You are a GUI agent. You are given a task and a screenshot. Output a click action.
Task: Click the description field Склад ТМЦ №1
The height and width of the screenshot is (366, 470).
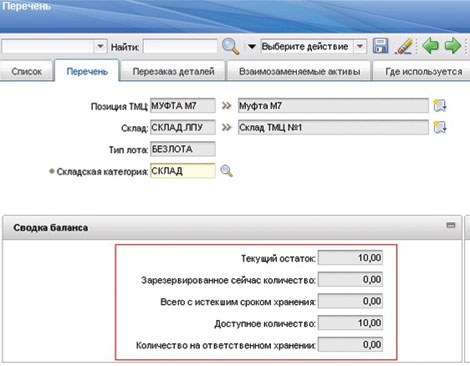(333, 127)
